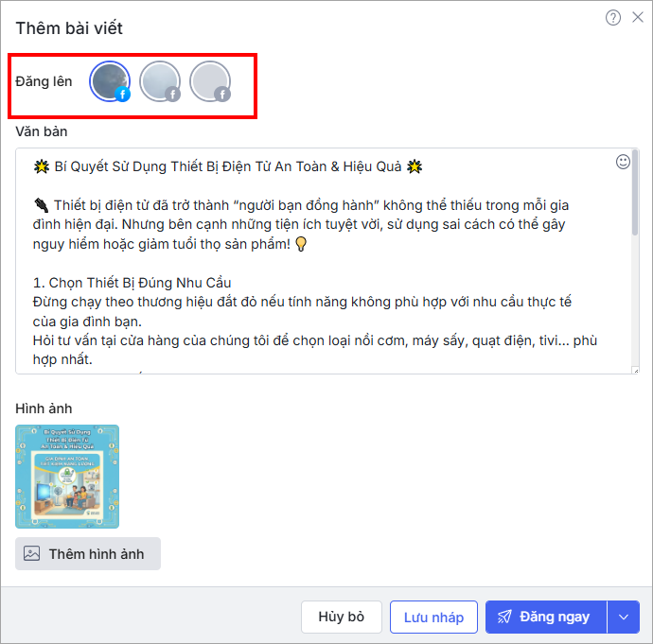
Task: Deselect the first highlighted Facebook page avatar
Action: 110,81
